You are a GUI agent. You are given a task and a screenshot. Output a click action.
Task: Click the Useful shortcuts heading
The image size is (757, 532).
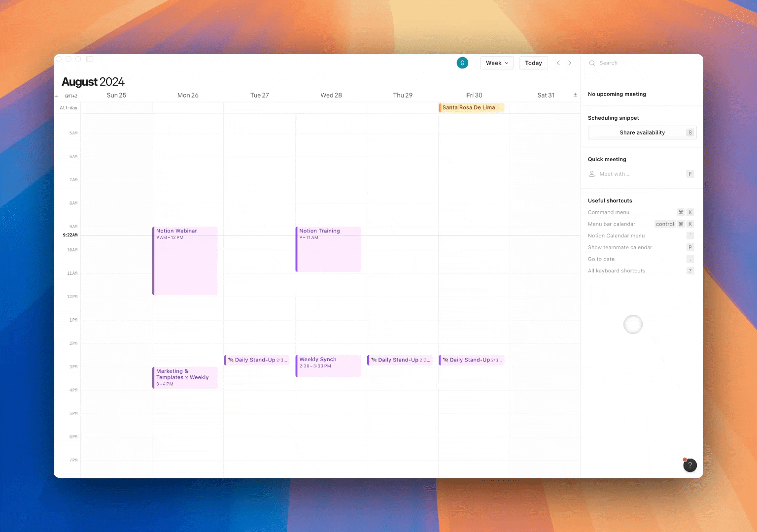click(x=610, y=200)
